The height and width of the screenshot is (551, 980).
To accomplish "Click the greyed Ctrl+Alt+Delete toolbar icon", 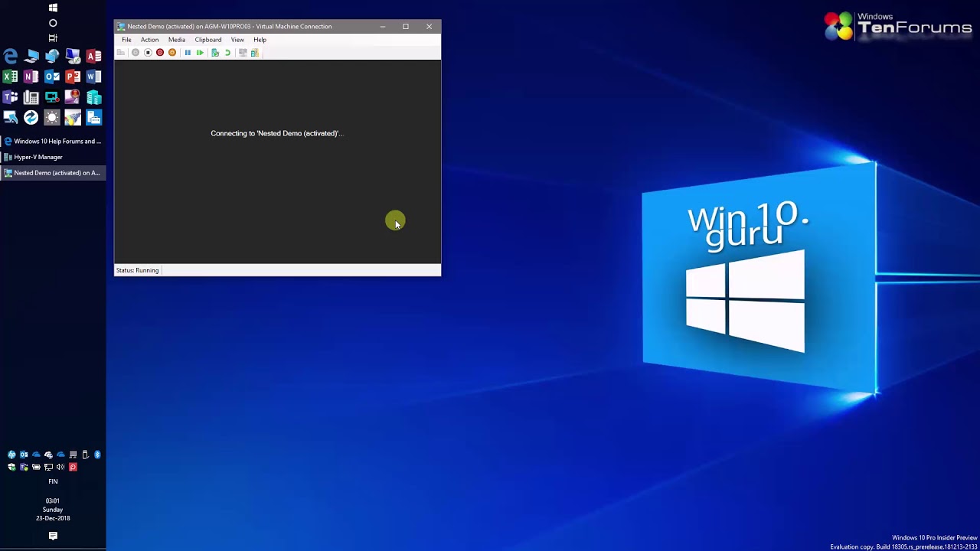I will pos(120,52).
